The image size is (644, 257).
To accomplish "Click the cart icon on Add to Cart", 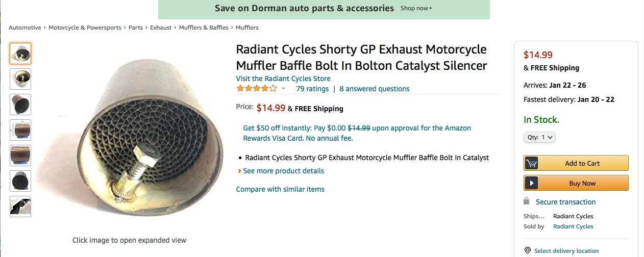I will [532, 163].
